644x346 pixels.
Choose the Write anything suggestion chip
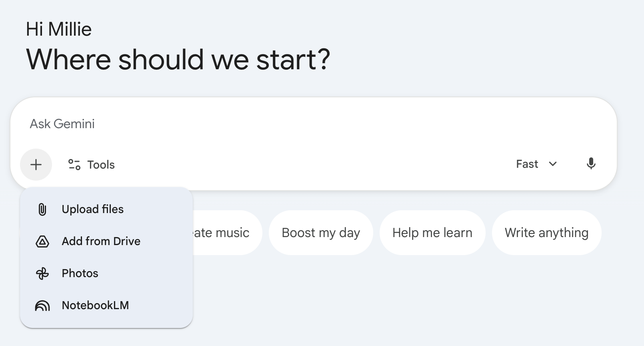coord(546,233)
